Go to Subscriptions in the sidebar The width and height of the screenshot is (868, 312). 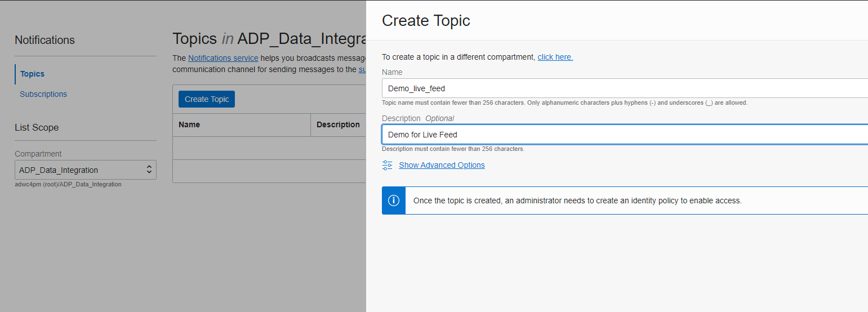click(x=43, y=94)
